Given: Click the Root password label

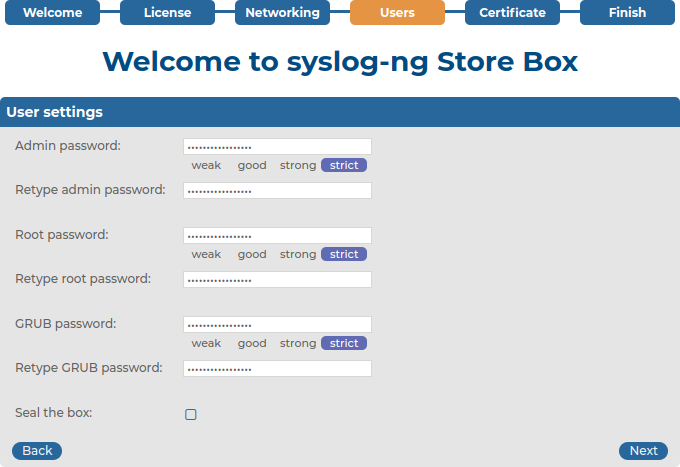Looking at the screenshot, I should tap(62, 235).
